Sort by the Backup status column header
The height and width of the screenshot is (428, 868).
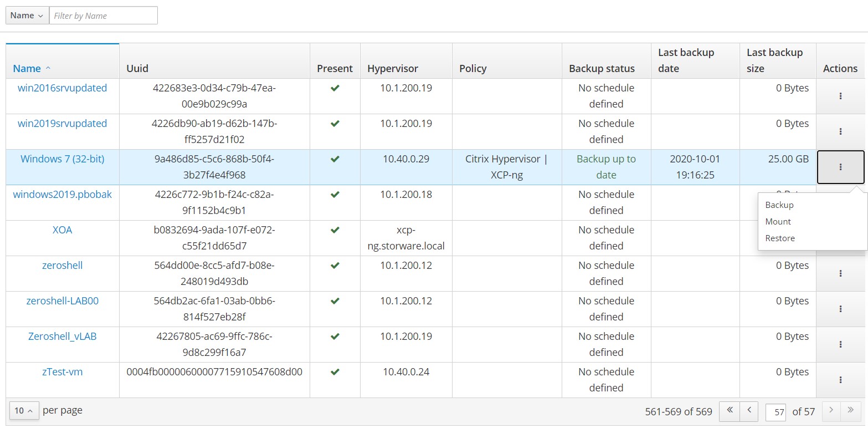602,68
